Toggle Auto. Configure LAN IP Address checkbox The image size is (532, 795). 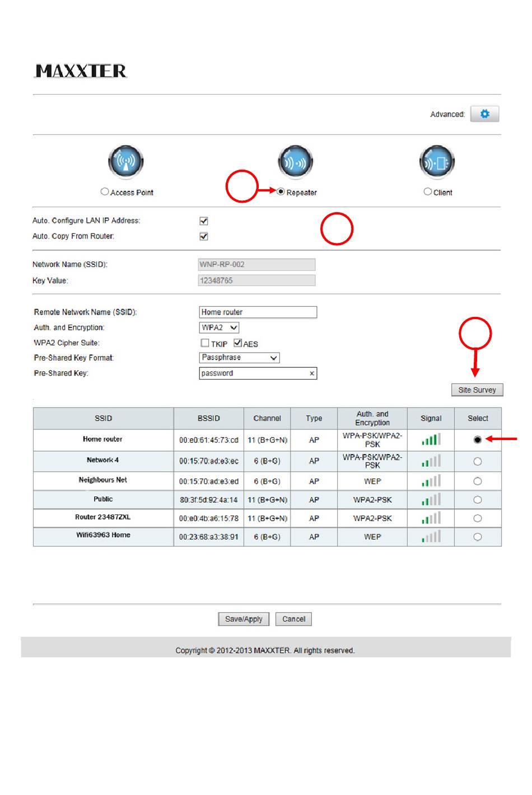[204, 221]
